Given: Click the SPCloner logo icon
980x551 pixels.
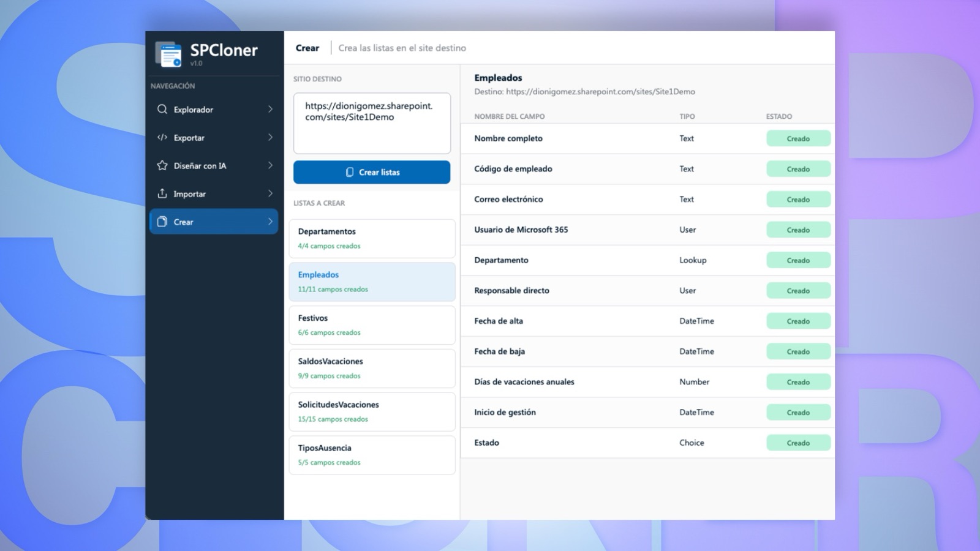Looking at the screenshot, I should click(x=168, y=54).
